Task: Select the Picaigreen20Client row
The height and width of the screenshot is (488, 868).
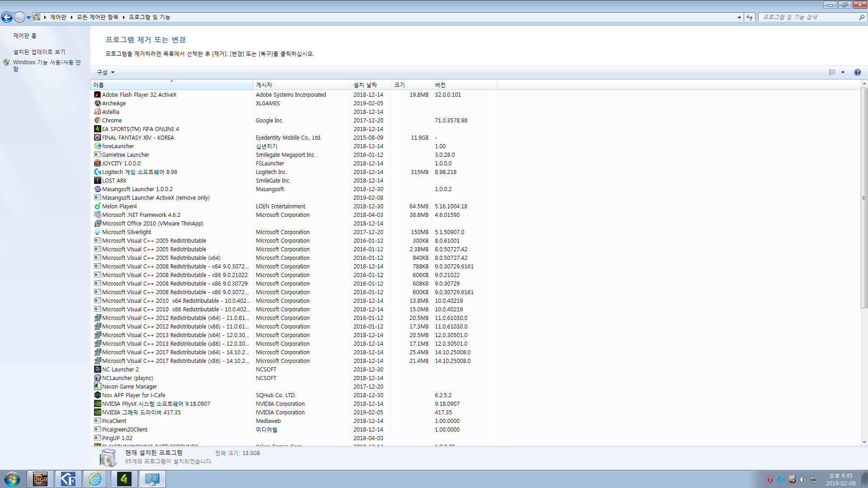Action: click(294, 430)
